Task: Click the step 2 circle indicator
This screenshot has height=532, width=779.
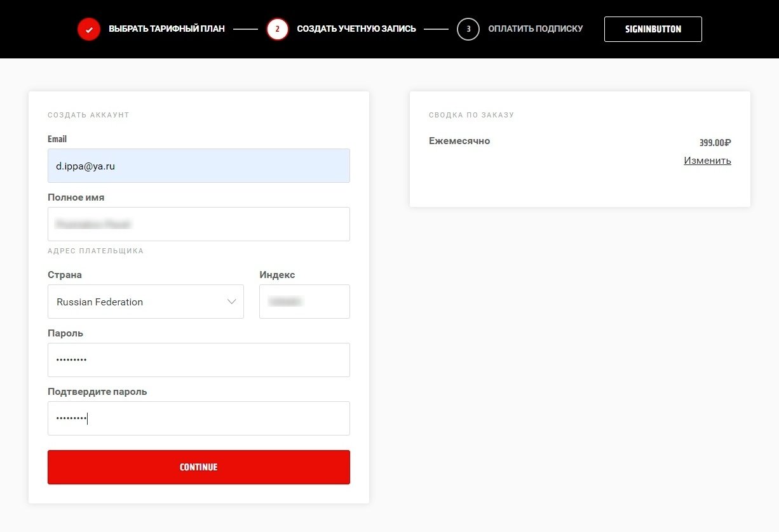Action: coord(278,29)
